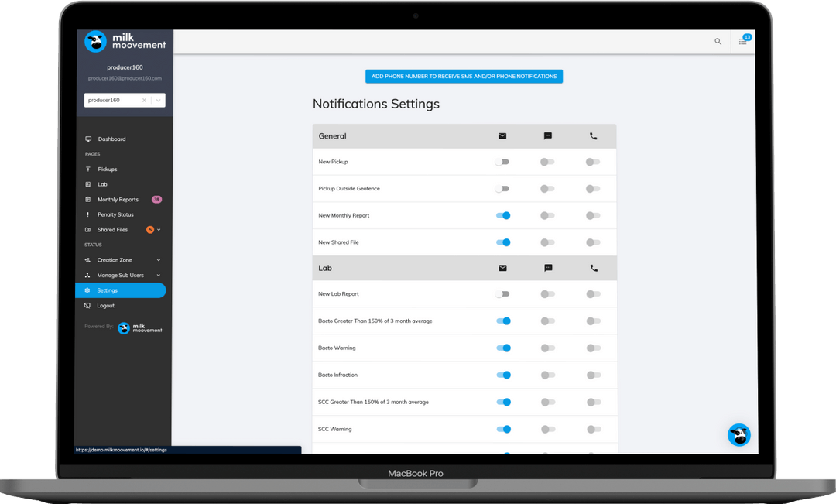Enable email for Pickup Outside Geofence
Image resolution: width=836 pixels, height=504 pixels.
(502, 189)
